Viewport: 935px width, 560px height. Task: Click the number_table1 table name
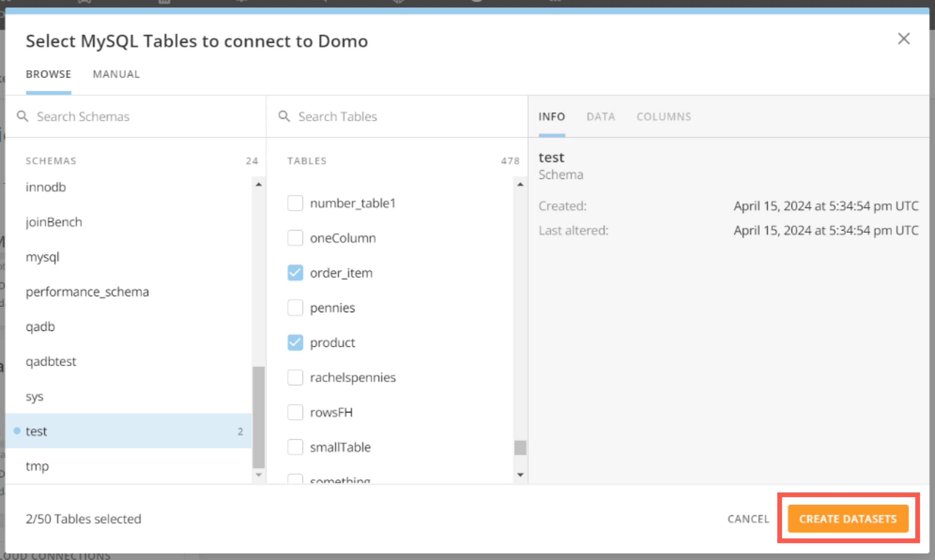(x=353, y=203)
